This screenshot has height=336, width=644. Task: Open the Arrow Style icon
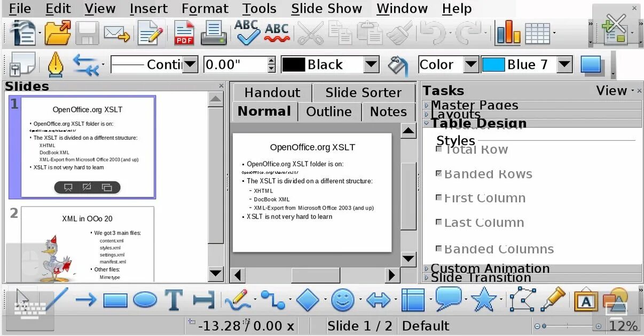86,65
